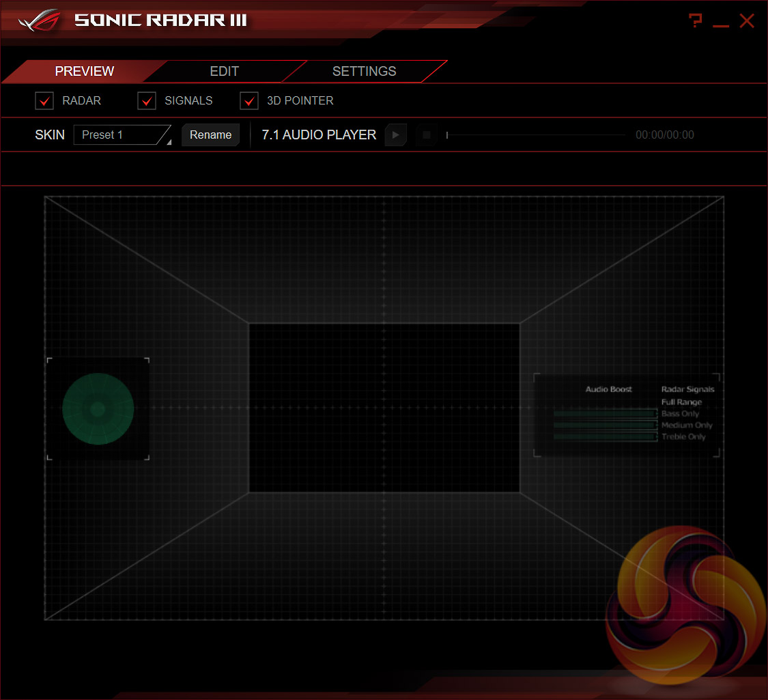Select Medium Only signal option
This screenshot has height=700, width=768.
(x=687, y=425)
